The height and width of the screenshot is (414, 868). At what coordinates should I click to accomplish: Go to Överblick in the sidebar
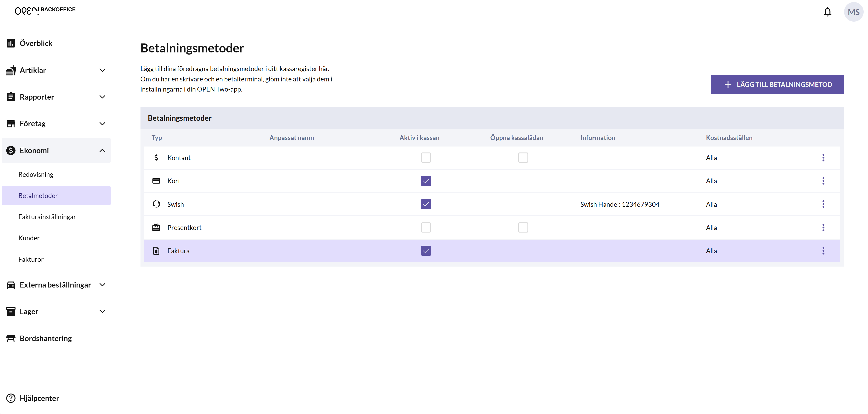tap(56, 43)
